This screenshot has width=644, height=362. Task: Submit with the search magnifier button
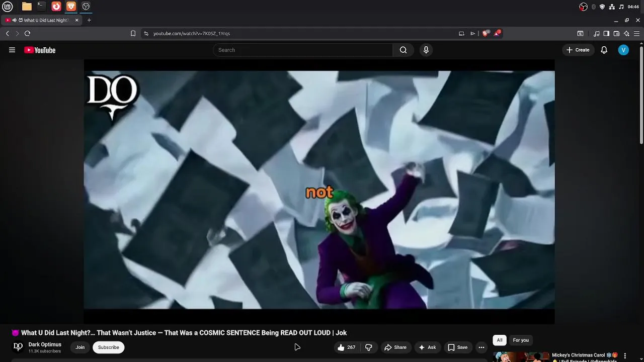click(x=403, y=50)
